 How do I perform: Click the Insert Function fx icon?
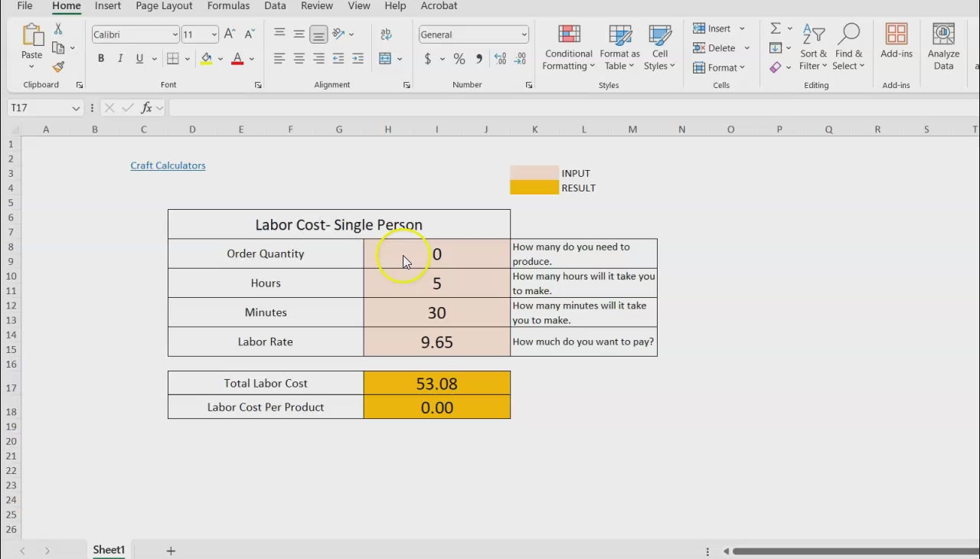click(146, 108)
